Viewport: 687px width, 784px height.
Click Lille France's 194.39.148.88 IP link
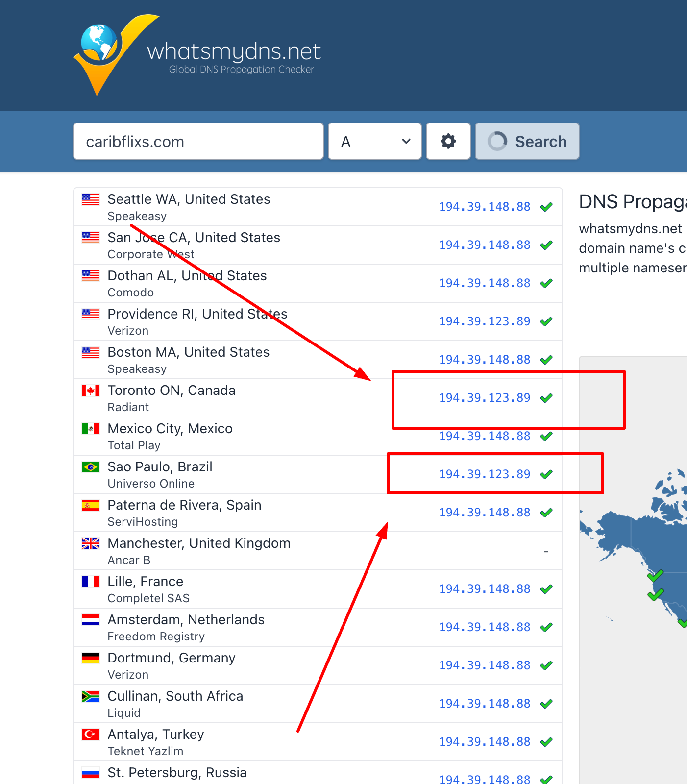tap(484, 589)
